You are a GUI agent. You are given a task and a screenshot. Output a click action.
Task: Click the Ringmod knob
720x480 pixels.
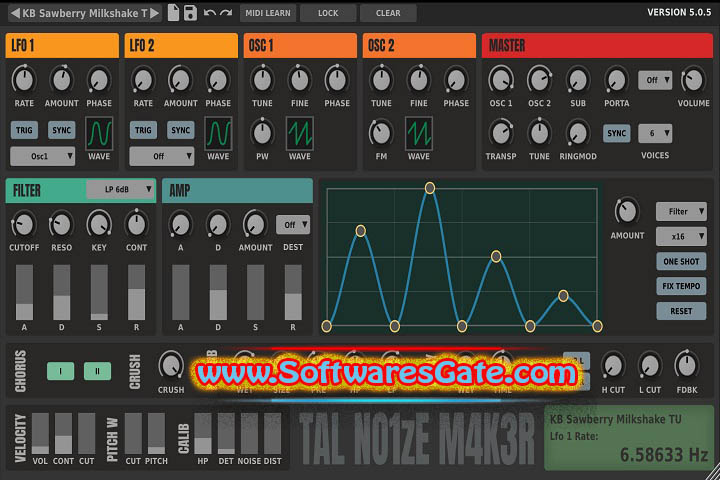point(578,133)
